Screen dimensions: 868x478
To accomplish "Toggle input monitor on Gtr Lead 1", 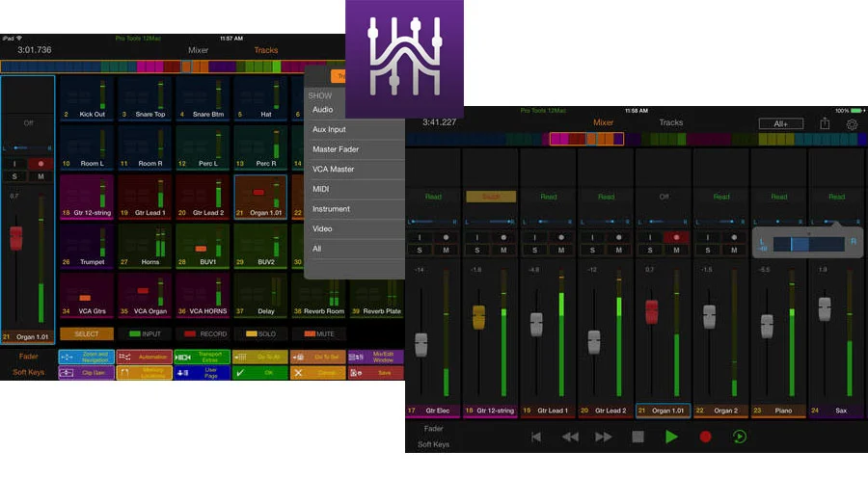I will 534,237.
